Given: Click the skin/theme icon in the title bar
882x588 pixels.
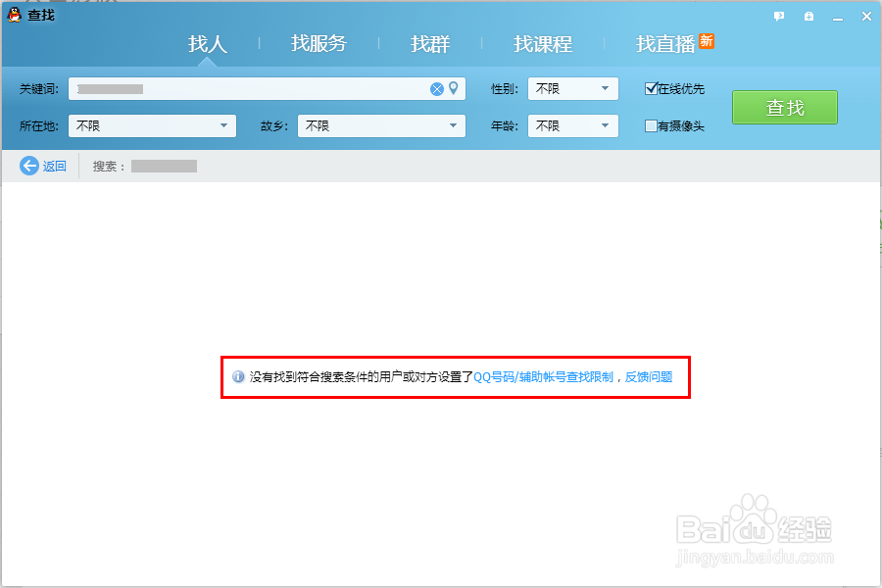Looking at the screenshot, I should (808, 17).
